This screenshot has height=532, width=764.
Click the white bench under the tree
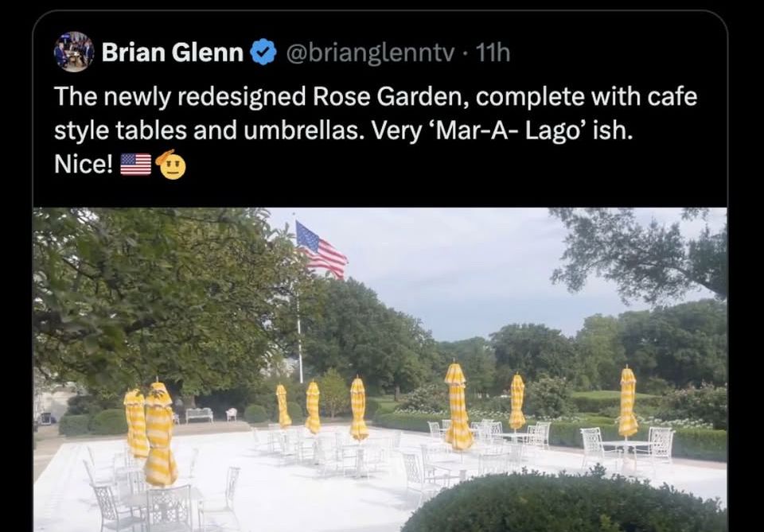coord(199,414)
